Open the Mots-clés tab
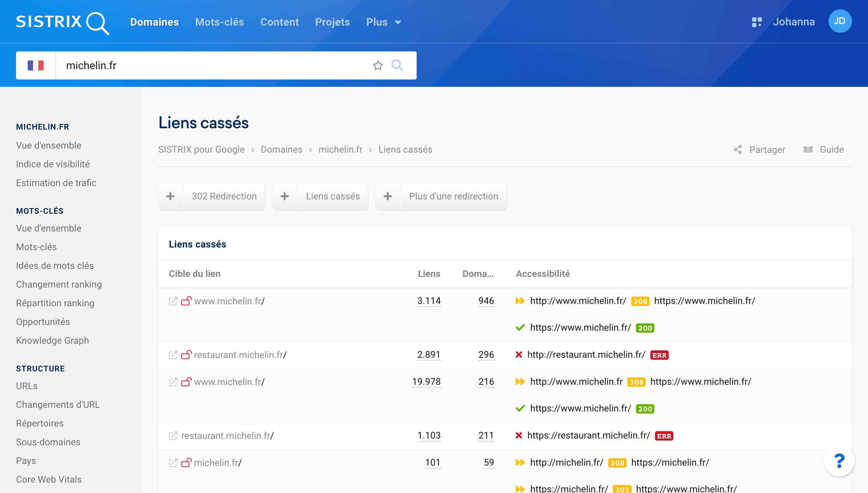The image size is (868, 493). [x=220, y=22]
